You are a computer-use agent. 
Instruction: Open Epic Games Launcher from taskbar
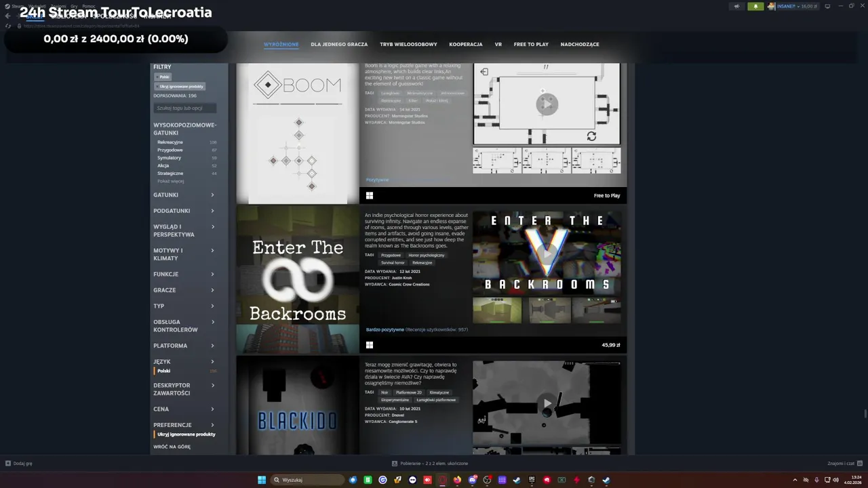click(x=532, y=480)
